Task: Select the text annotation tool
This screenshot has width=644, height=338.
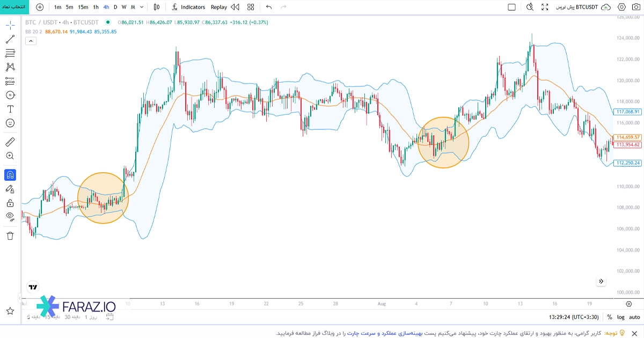Action: pos(10,109)
